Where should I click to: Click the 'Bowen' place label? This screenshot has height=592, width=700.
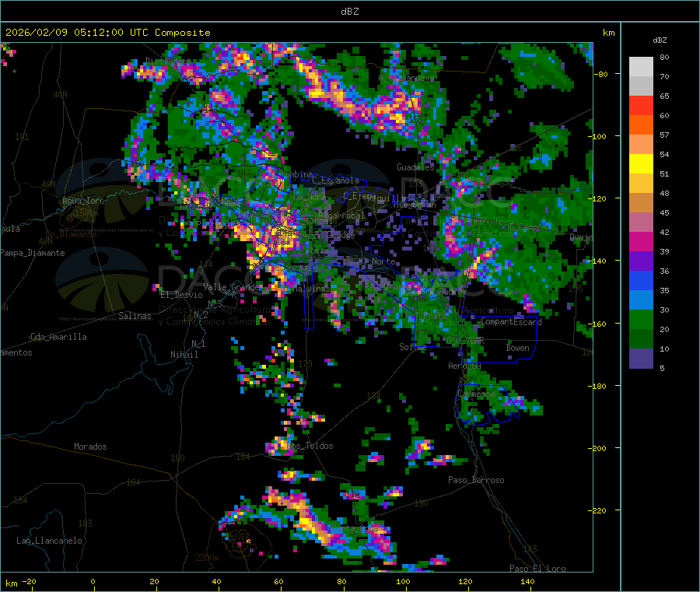click(x=517, y=348)
